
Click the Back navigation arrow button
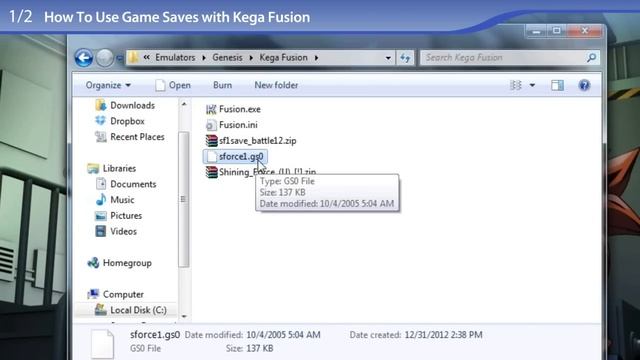84,58
